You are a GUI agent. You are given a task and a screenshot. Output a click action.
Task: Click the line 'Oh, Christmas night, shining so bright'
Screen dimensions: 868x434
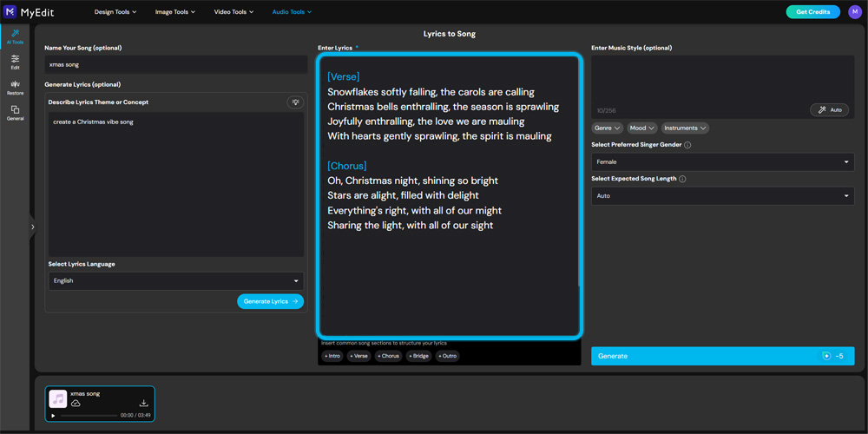412,181
